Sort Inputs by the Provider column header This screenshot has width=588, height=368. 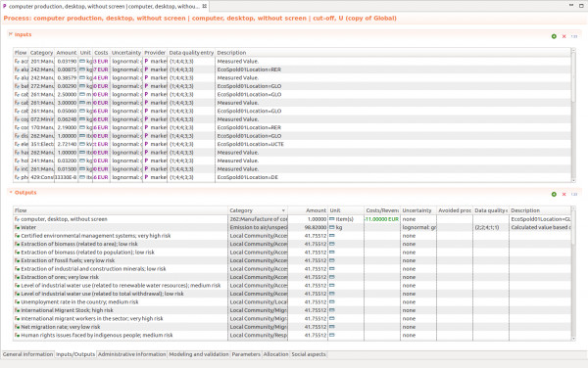pos(155,53)
